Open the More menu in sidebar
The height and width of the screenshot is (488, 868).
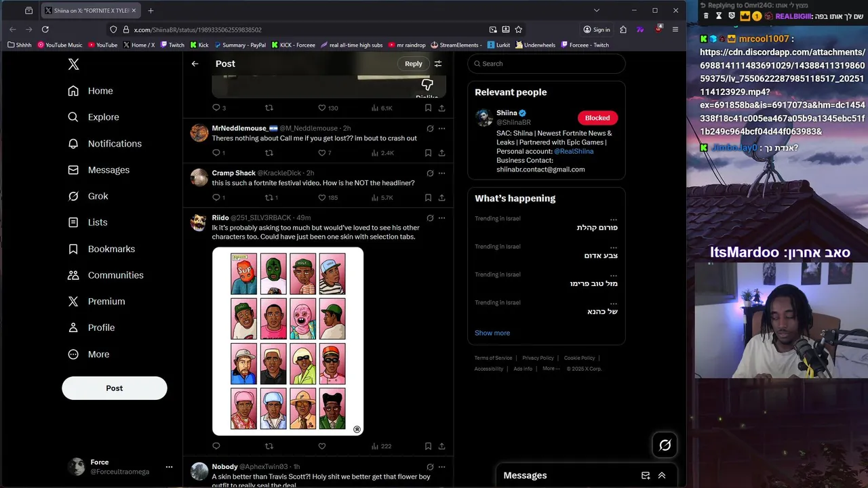click(x=89, y=354)
